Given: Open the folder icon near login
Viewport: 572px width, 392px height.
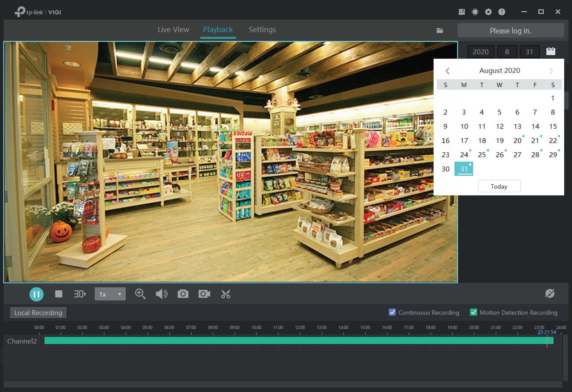Looking at the screenshot, I should (440, 30).
